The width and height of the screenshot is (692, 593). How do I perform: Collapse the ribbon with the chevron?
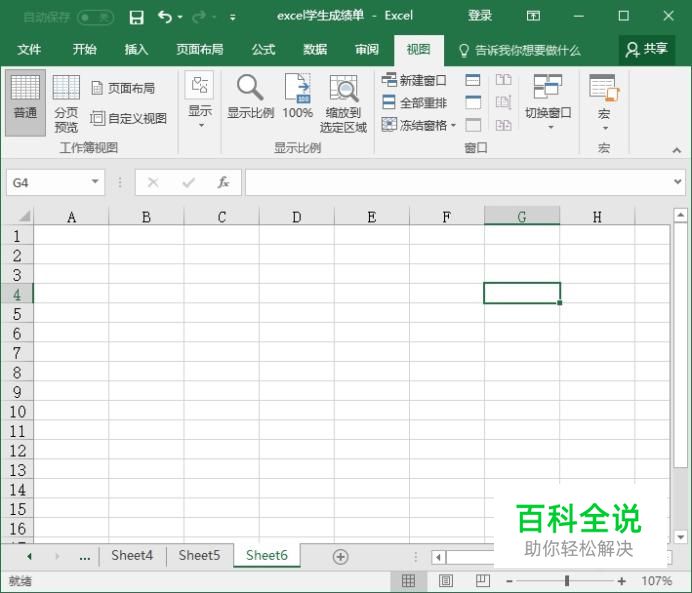coord(677,150)
